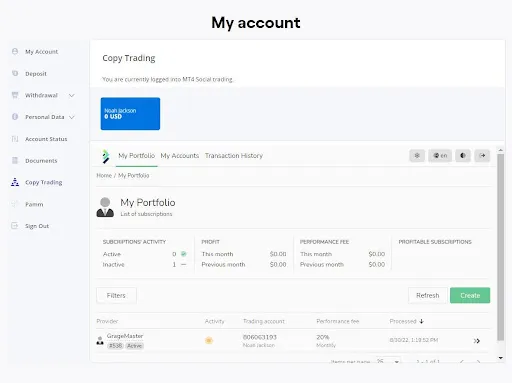
Task: Click the My Account user icon
Action: (15, 51)
